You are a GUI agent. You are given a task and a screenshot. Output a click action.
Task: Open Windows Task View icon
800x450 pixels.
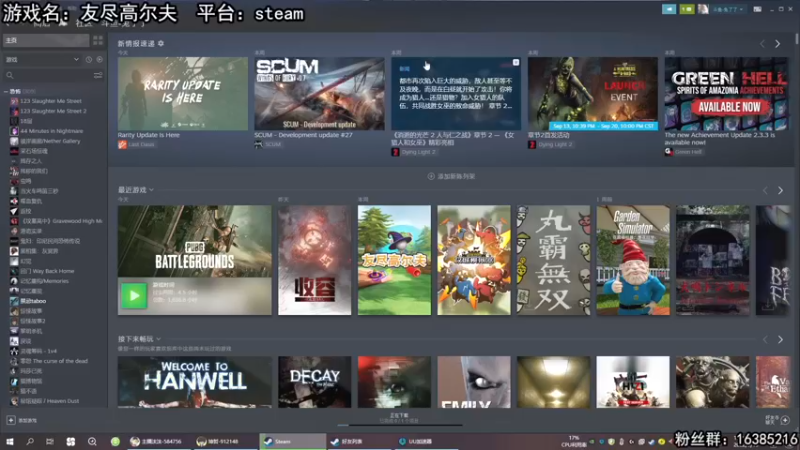49,441
